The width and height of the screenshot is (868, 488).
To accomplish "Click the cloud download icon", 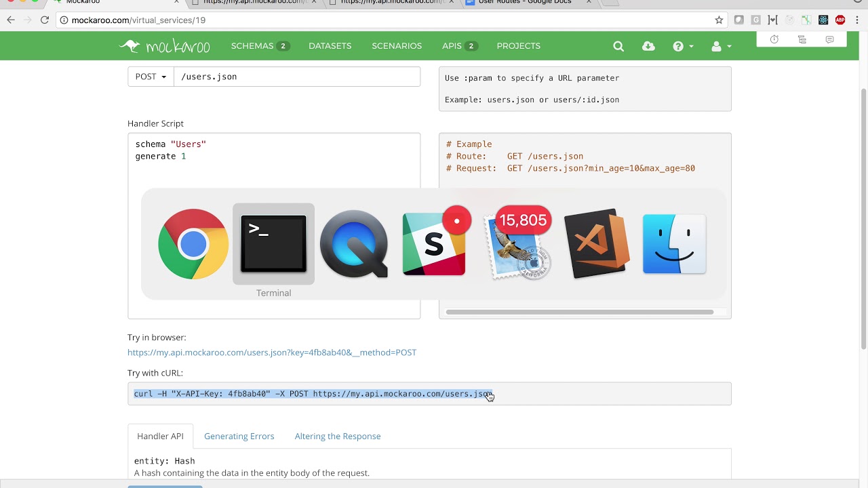I will pyautogui.click(x=648, y=46).
